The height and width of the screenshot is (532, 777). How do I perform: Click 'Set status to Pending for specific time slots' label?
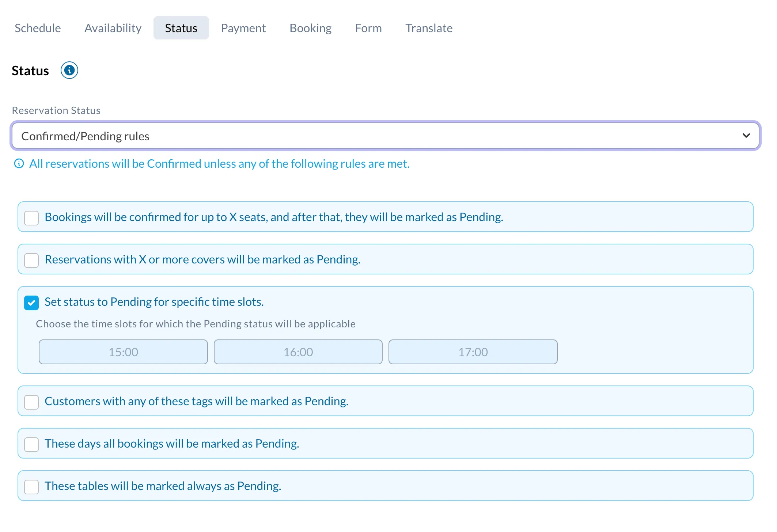[154, 302]
